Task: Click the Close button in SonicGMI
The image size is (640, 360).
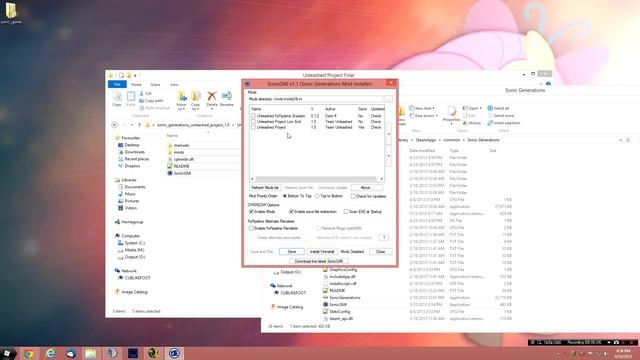Action: (380, 251)
